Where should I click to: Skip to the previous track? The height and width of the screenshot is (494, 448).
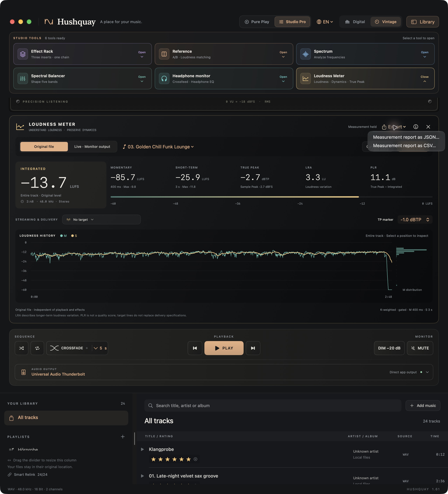(x=195, y=348)
